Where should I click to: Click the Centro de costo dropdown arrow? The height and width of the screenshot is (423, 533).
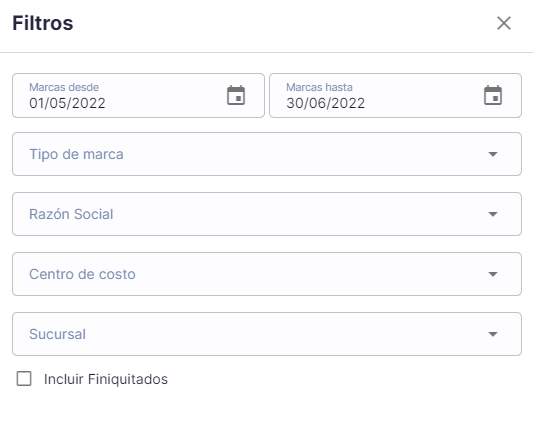pyautogui.click(x=493, y=274)
